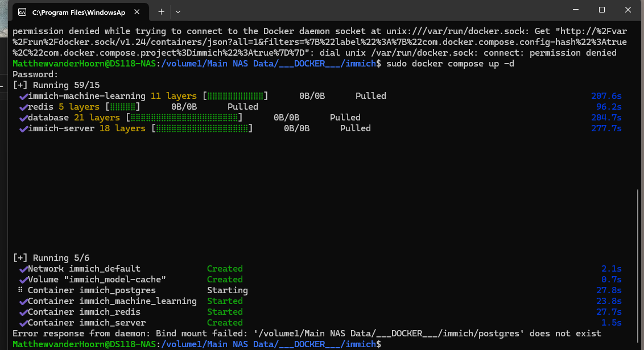Open a new terminal tab

161,13
